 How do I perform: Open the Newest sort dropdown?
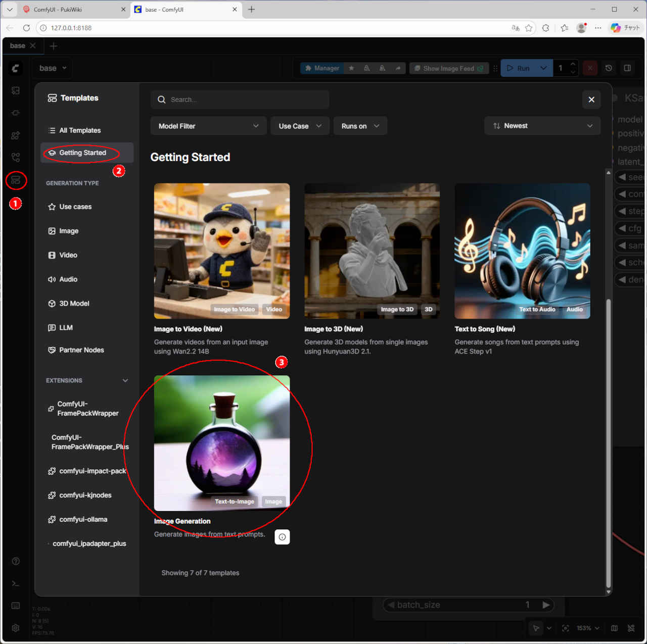(x=542, y=126)
